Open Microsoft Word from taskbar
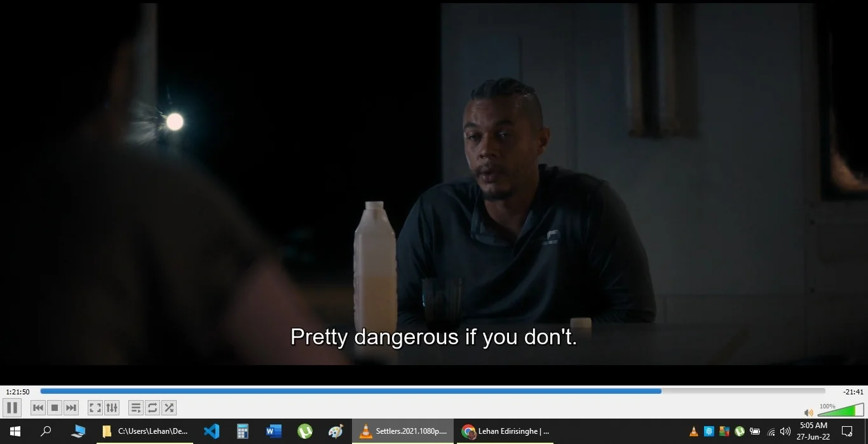The width and height of the screenshot is (868, 444). pos(274,431)
